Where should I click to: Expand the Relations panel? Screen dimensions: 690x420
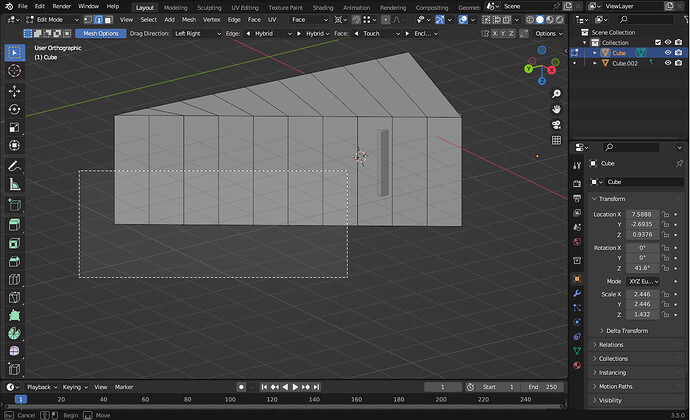(x=610, y=345)
